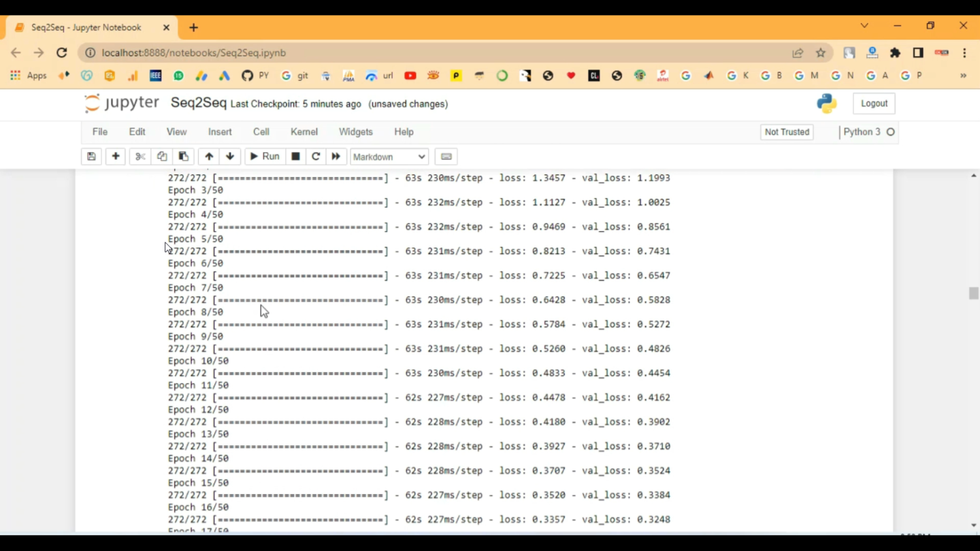980x551 pixels.
Task: Restart and rerun all cells with fast-forward icon
Action: coord(336,157)
